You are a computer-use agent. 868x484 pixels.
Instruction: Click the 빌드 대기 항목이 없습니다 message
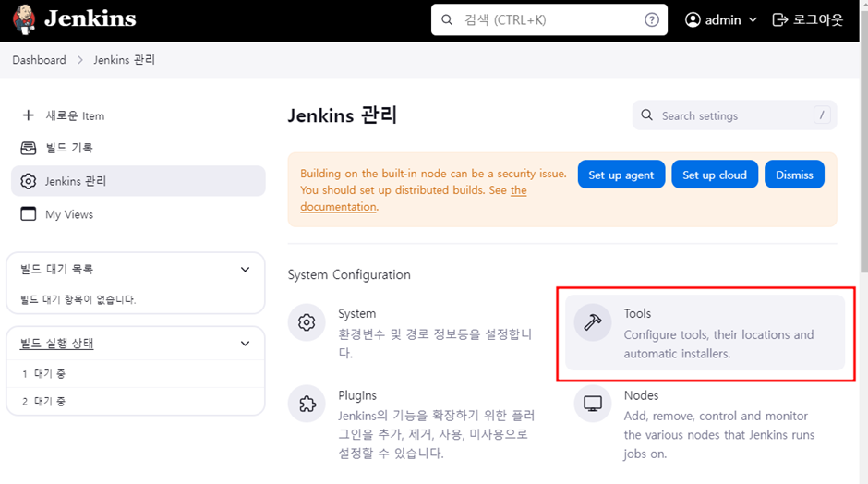(78, 299)
